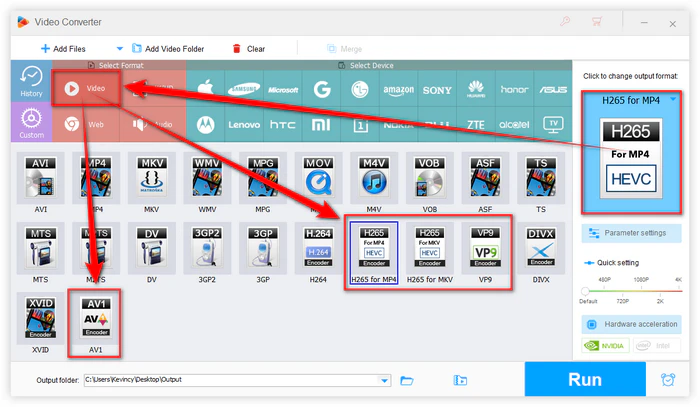Select the M4V format icon
The height and width of the screenshot is (407, 700).
click(374, 178)
